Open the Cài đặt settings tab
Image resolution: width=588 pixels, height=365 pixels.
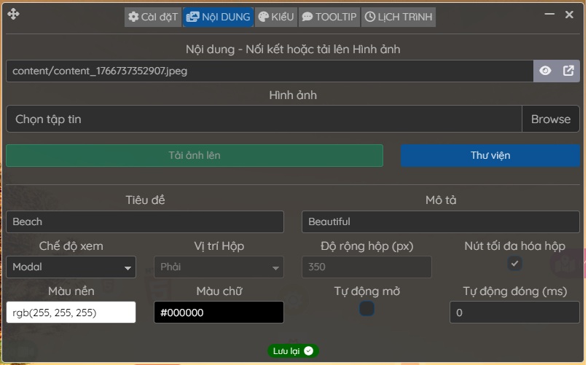tap(152, 17)
